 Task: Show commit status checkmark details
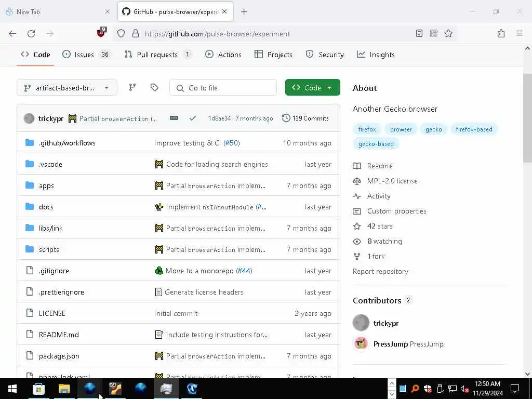pos(193,118)
